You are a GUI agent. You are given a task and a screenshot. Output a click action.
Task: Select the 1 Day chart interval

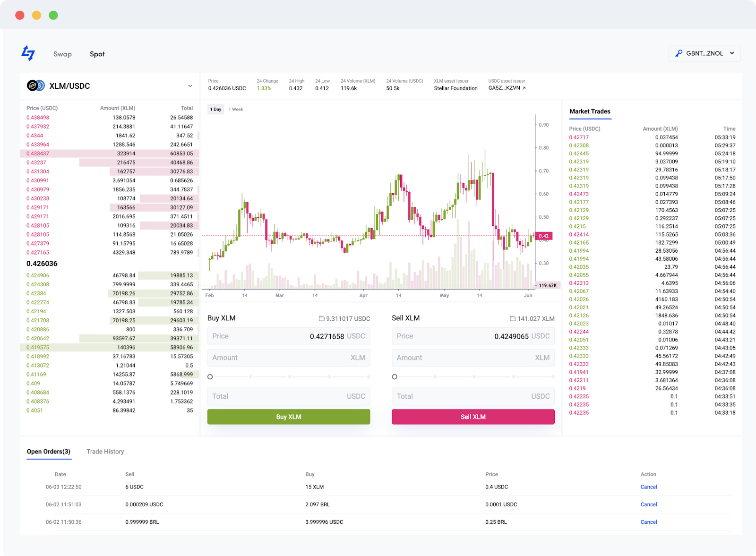pyautogui.click(x=216, y=109)
